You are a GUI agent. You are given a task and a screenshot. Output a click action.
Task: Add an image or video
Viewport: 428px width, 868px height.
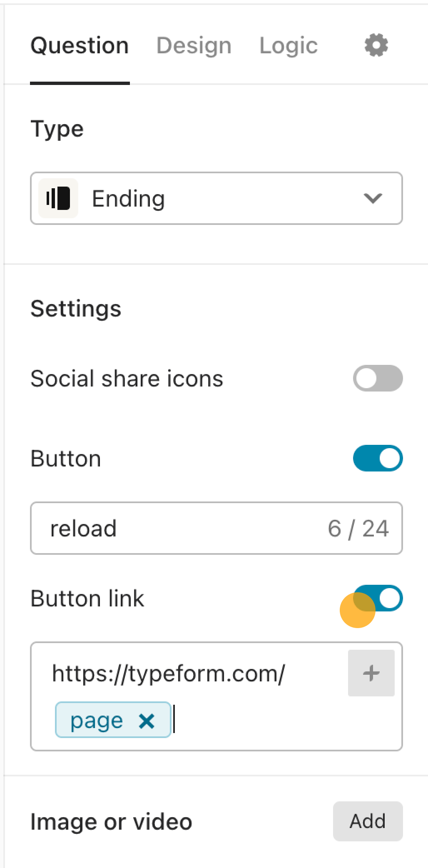pos(368,821)
